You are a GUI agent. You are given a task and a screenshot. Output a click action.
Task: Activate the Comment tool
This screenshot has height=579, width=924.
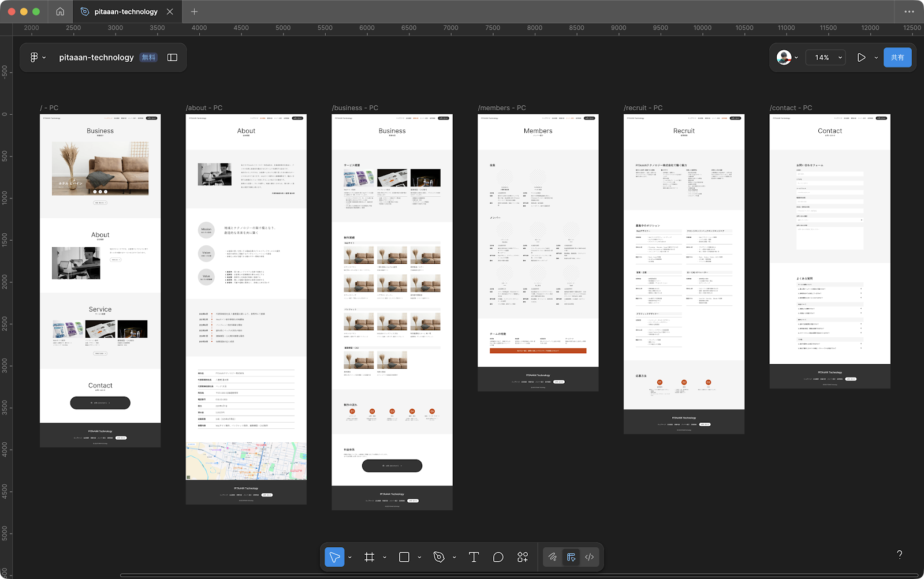point(498,557)
